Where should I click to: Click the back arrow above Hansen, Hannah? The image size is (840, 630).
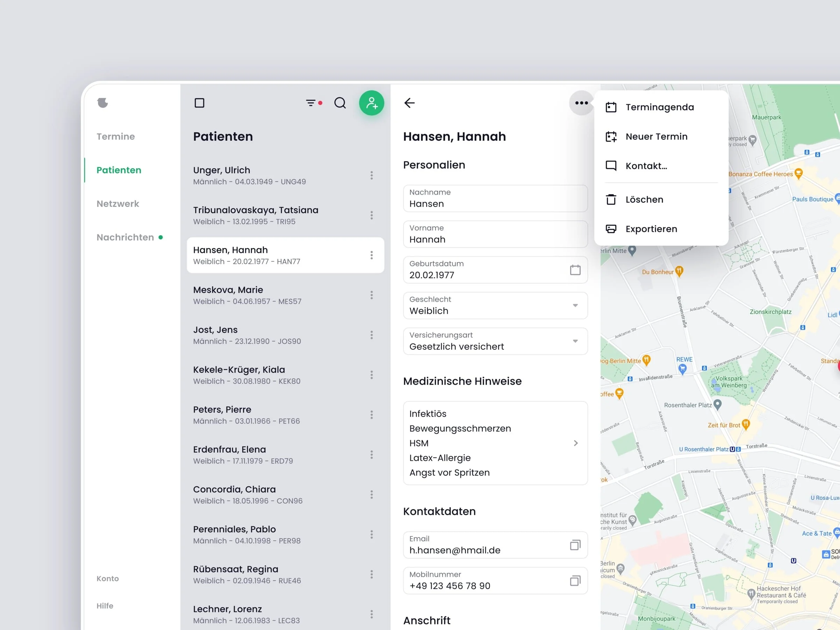click(409, 103)
